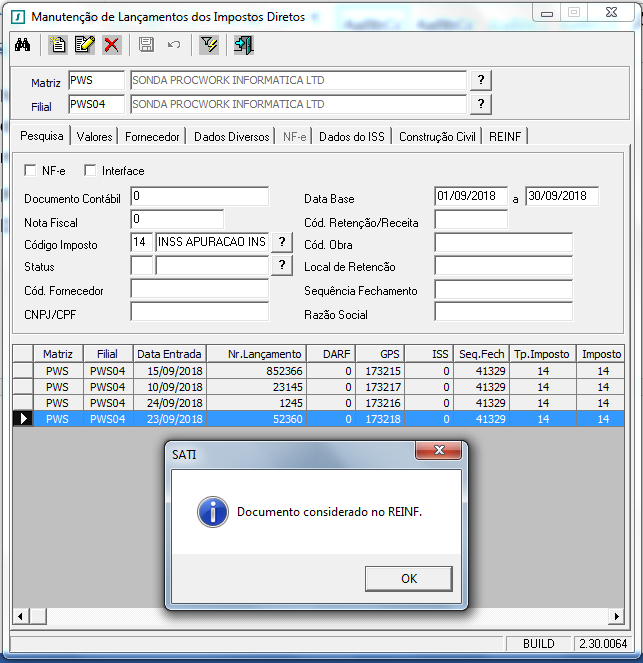Screen dimensions: 643x663
Task: Click version 2.30.0064 in status bar
Action: pos(603,644)
